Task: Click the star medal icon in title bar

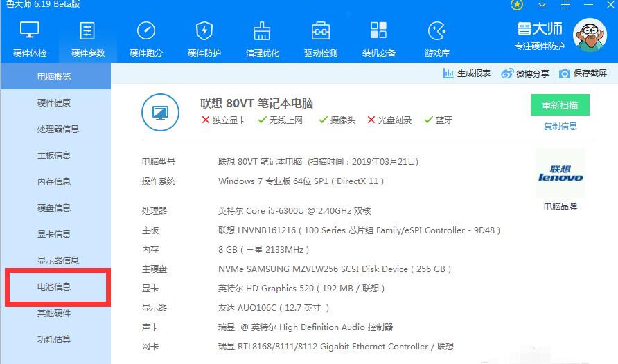Action: click(517, 5)
